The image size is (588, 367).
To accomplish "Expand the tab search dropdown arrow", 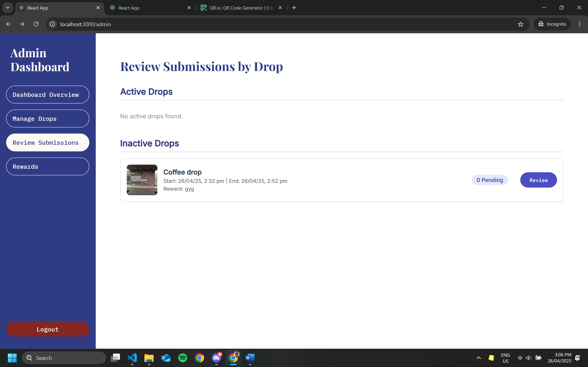I will point(8,8).
